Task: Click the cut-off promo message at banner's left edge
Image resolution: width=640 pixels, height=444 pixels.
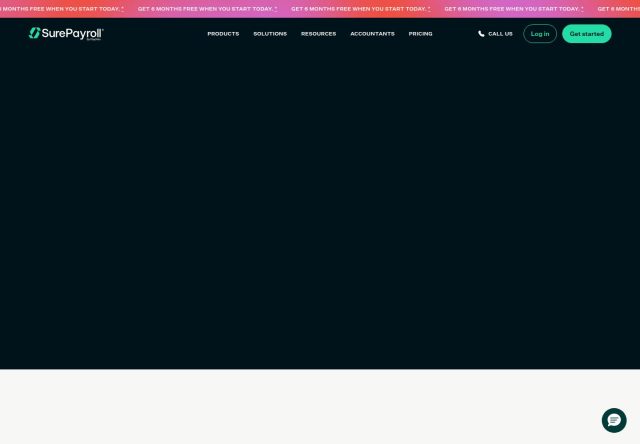Action: click(x=60, y=9)
